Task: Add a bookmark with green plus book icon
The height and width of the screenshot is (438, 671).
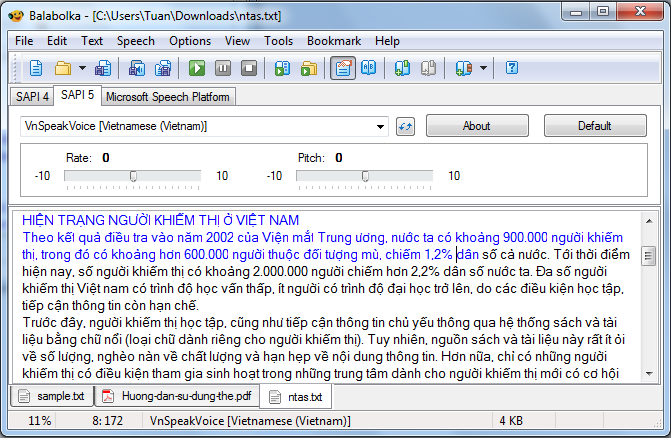Action: [402, 68]
